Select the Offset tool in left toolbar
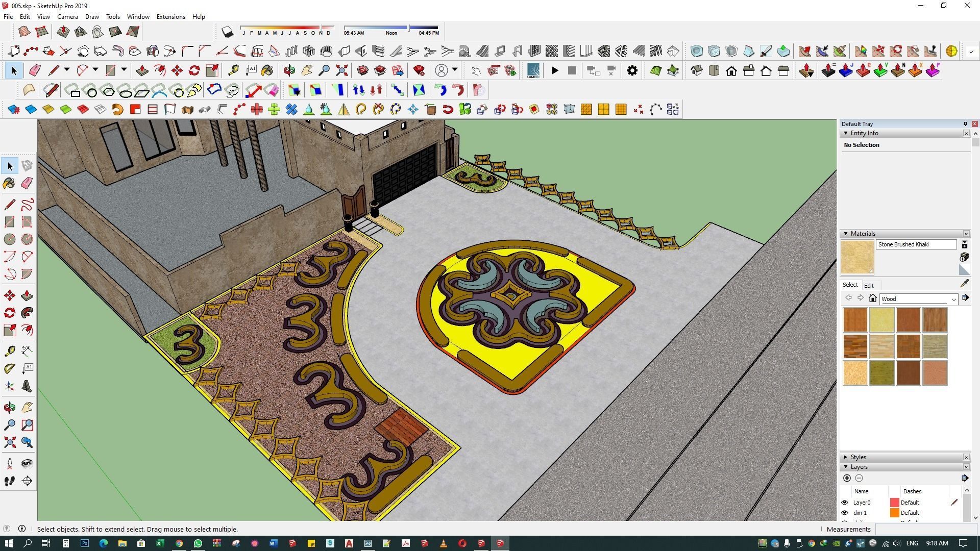Image resolution: width=980 pixels, height=551 pixels. point(27,330)
